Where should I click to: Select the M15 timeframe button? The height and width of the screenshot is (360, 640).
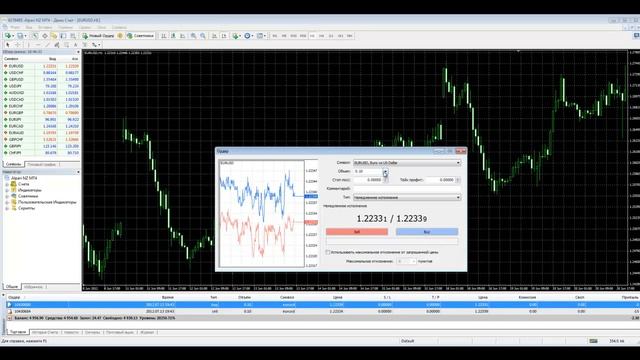coord(293,36)
